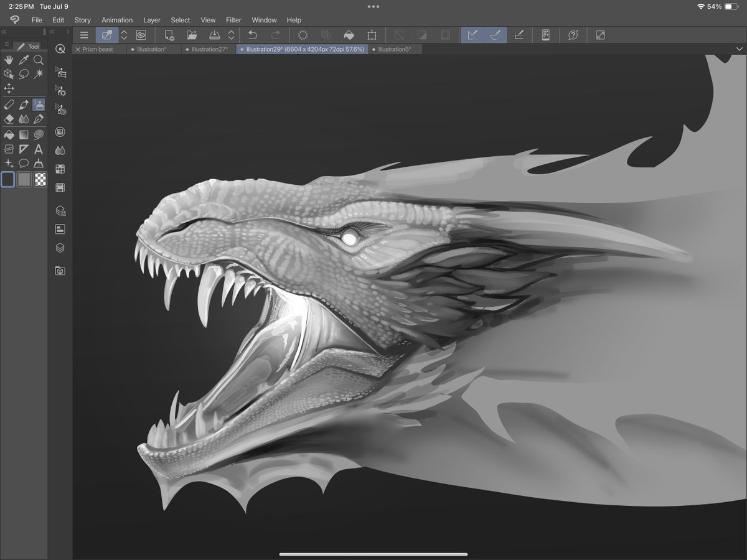Open the Brush Size panel icon
The image size is (747, 560).
click(x=60, y=109)
